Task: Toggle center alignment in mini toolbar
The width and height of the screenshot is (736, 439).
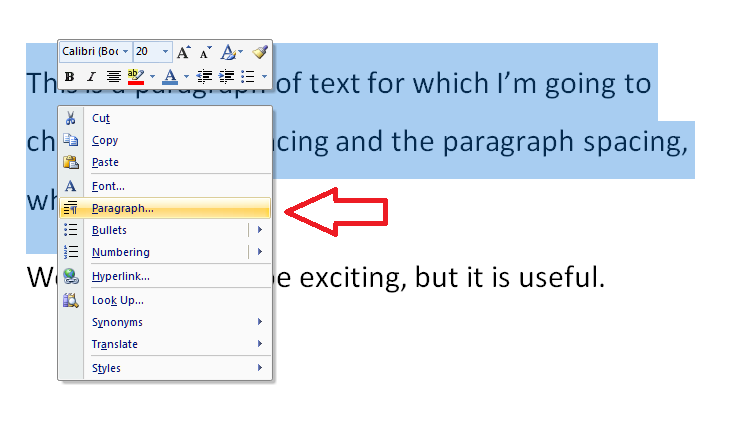Action: [114, 77]
